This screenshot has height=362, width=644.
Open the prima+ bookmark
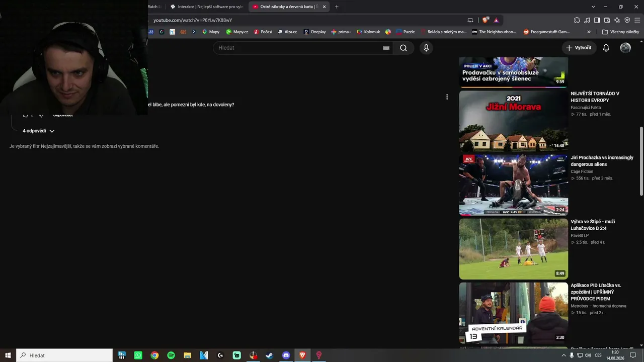[341, 32]
